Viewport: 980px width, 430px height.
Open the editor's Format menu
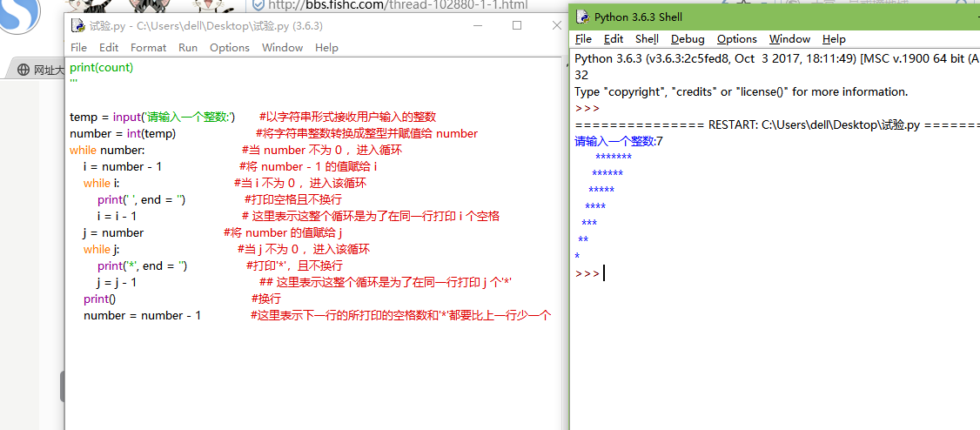148,48
